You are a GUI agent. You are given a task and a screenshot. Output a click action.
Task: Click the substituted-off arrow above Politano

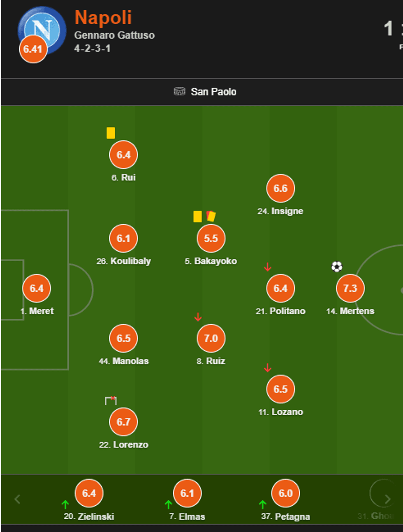click(x=268, y=267)
